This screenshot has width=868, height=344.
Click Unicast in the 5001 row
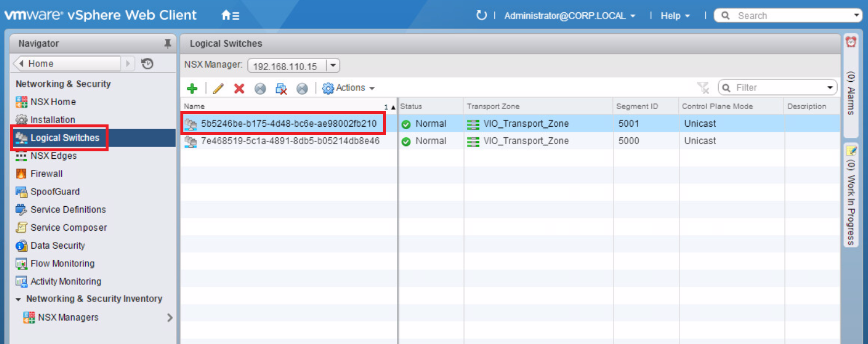[700, 124]
